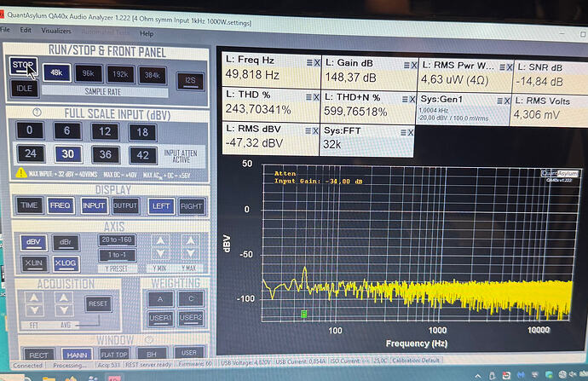Decrease FFT size with the down arrow
The width and height of the screenshot is (588, 381).
[x=34, y=310]
